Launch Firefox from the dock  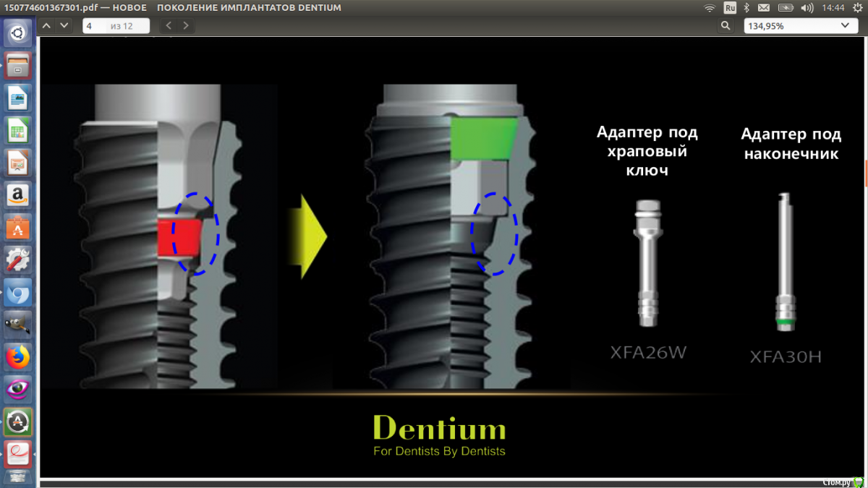point(18,356)
